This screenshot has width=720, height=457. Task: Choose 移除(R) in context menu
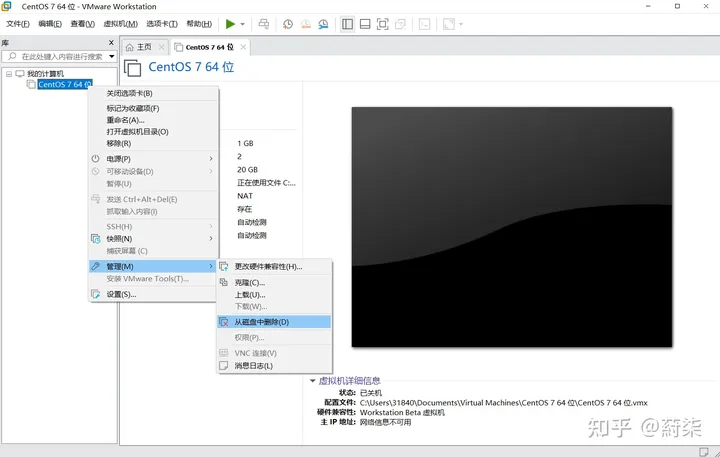[x=152, y=143]
